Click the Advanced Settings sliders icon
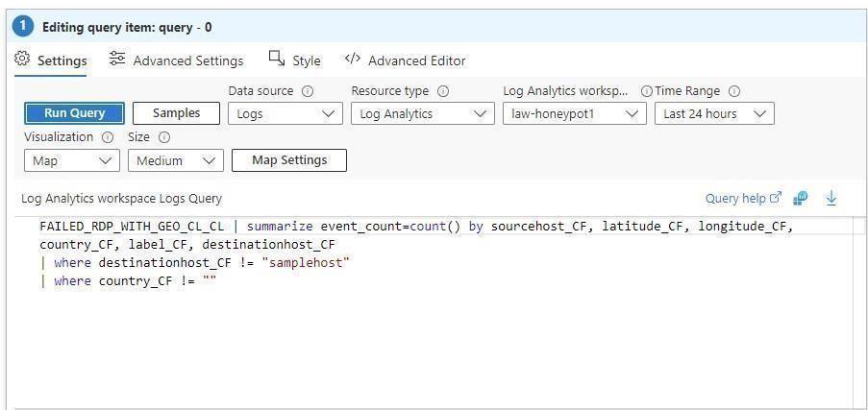 (117, 60)
